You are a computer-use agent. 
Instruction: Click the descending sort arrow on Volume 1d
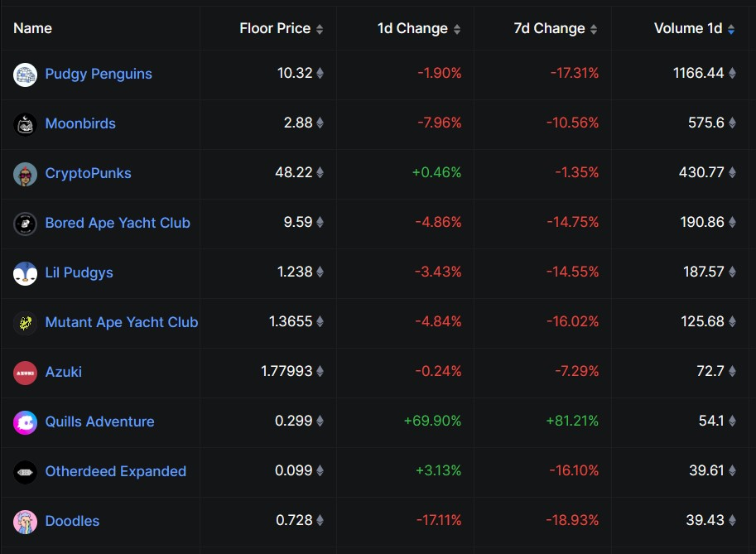point(730,31)
